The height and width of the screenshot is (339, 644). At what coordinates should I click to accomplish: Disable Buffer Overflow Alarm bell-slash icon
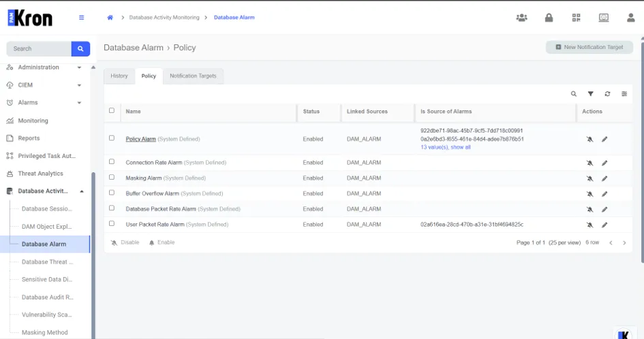(589, 194)
